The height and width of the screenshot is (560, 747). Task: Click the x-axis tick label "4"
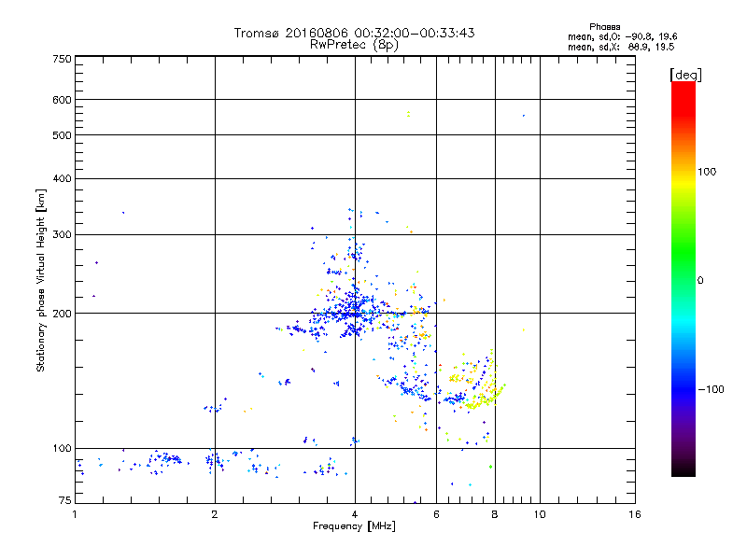click(355, 514)
